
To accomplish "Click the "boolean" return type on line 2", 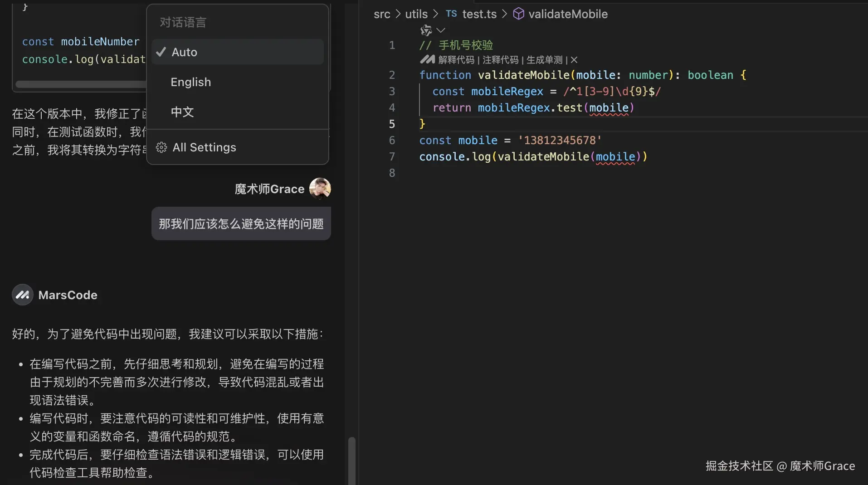I will pyautogui.click(x=710, y=75).
